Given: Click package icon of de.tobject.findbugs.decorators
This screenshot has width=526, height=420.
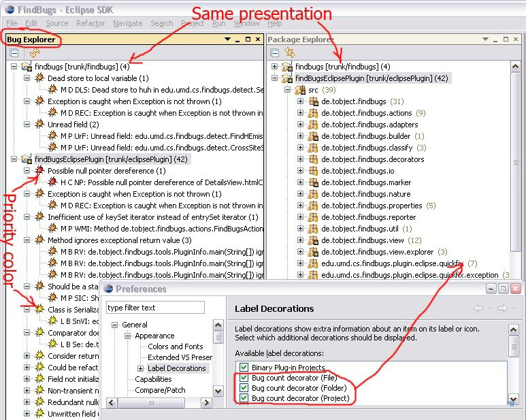Looking at the screenshot, I should point(313,159).
